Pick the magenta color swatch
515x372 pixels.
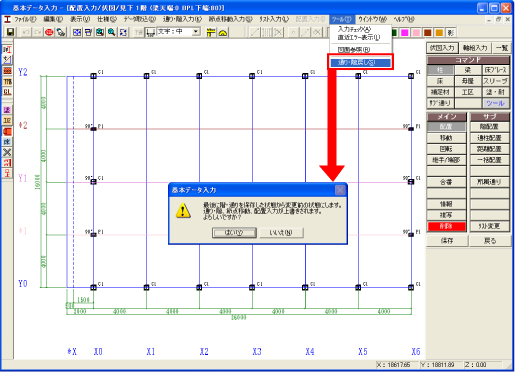point(405,33)
